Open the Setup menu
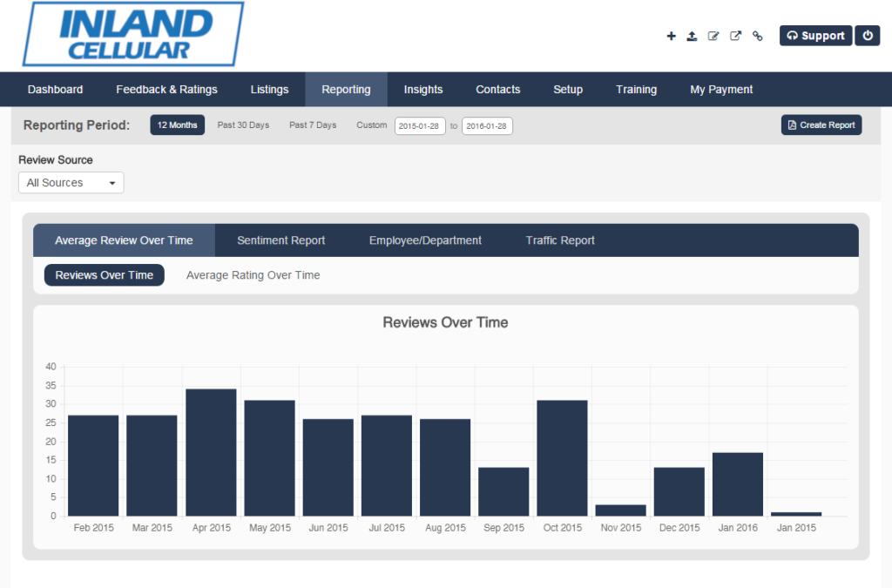 point(568,90)
